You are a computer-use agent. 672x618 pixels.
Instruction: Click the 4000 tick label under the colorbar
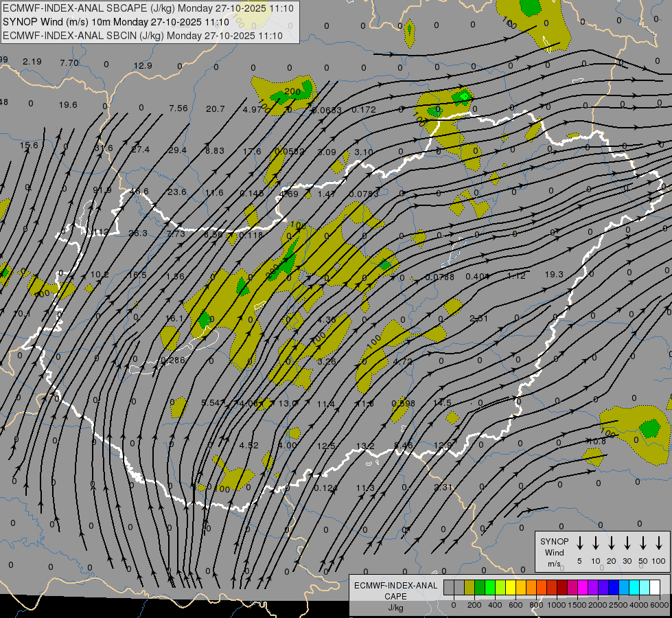(x=638, y=605)
